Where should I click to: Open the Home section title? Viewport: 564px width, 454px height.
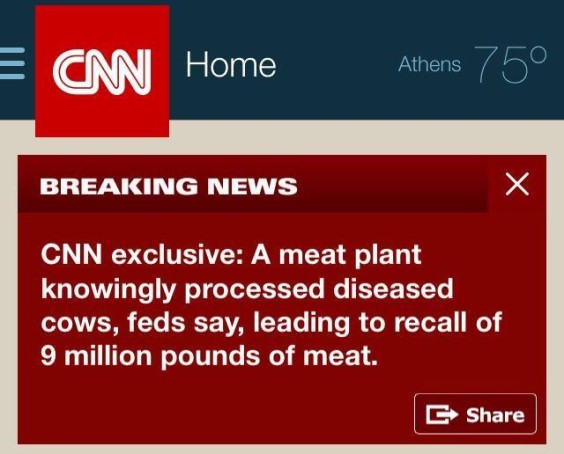[231, 65]
